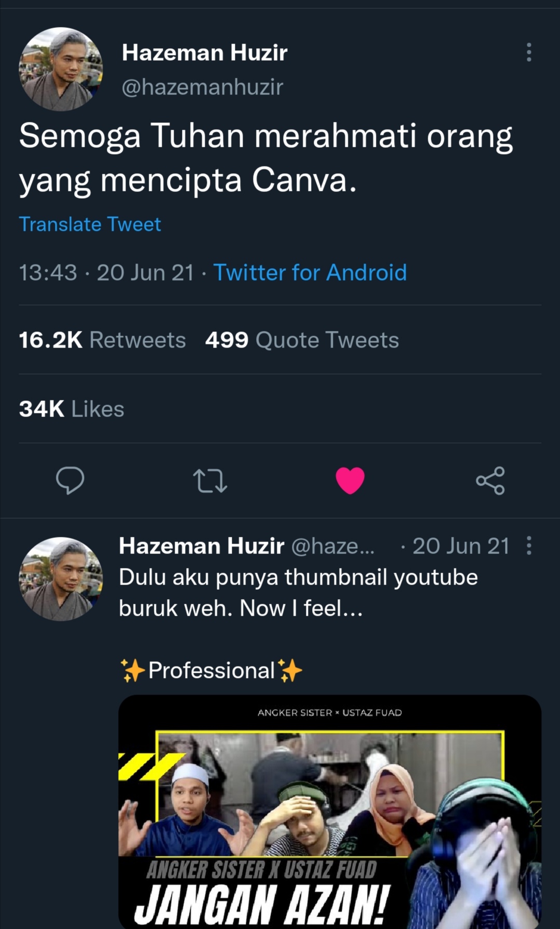The image size is (560, 929).
Task: Tap the Hazeman Huzir name in the header
Action: point(204,53)
